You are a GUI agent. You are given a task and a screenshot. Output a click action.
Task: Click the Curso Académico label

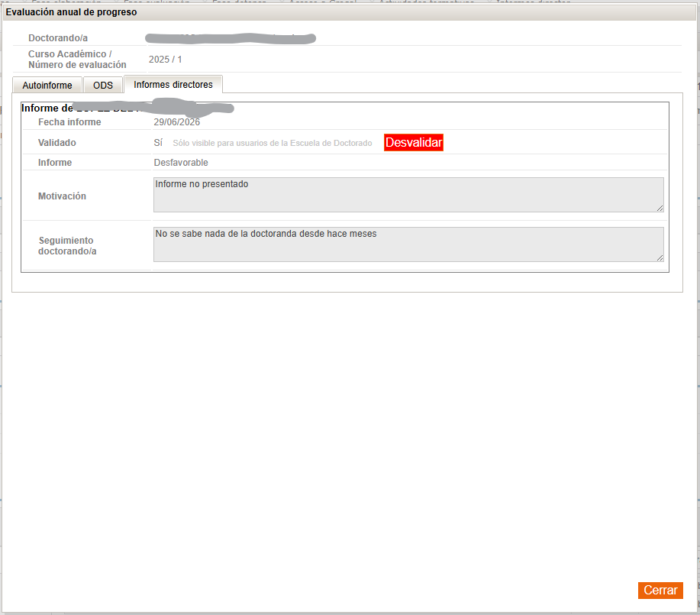[77, 60]
